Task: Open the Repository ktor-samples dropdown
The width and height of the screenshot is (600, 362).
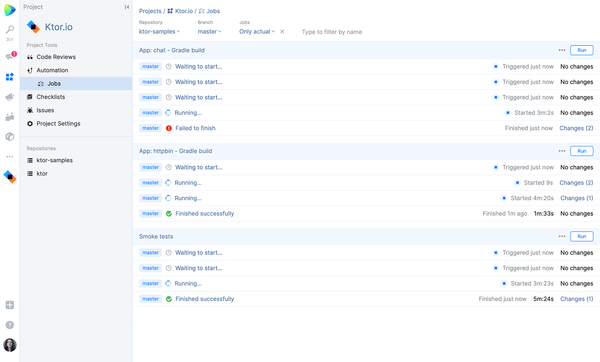Action: pyautogui.click(x=159, y=31)
